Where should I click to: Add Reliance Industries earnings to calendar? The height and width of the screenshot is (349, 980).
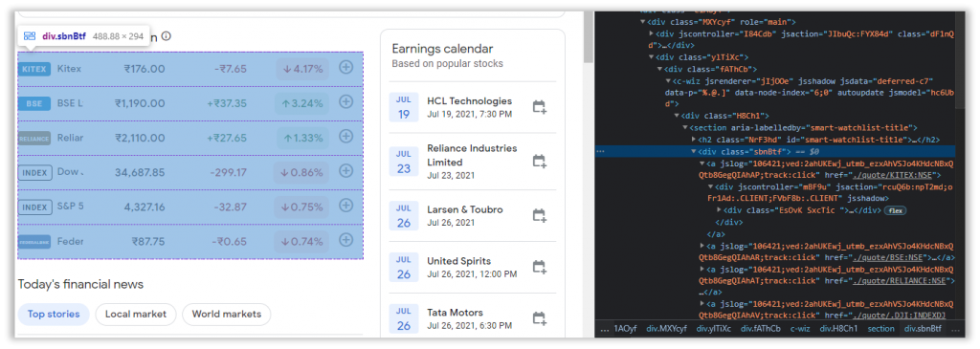pyautogui.click(x=540, y=162)
